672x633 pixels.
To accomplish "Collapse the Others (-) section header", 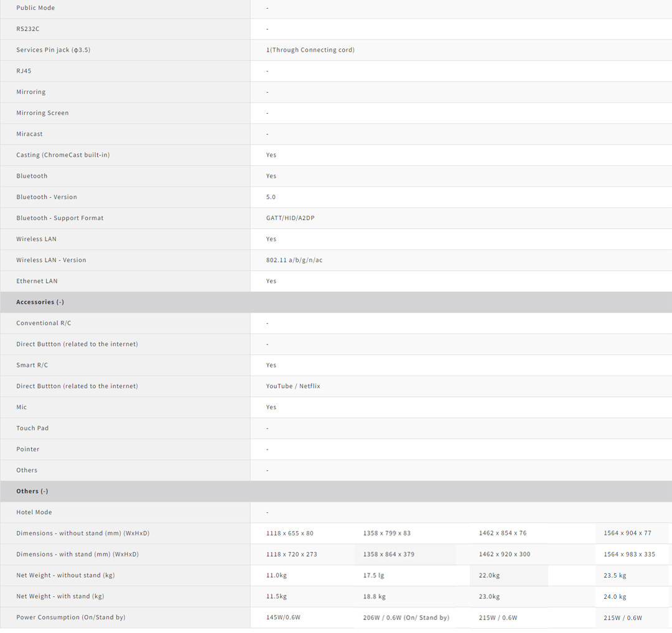I will pos(32,491).
